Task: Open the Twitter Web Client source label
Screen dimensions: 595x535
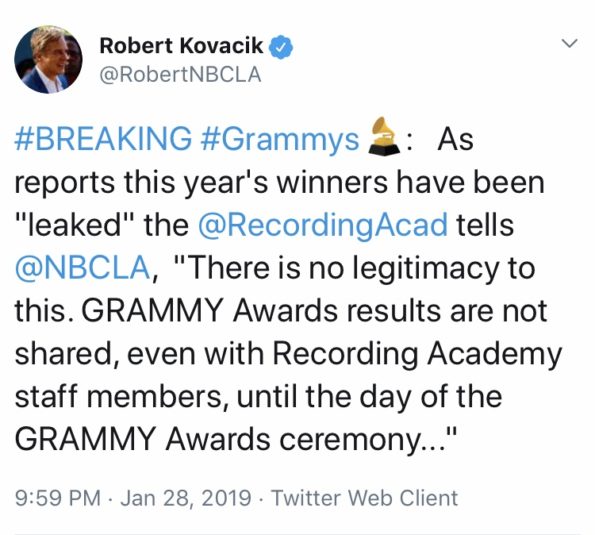Action: coord(365,498)
